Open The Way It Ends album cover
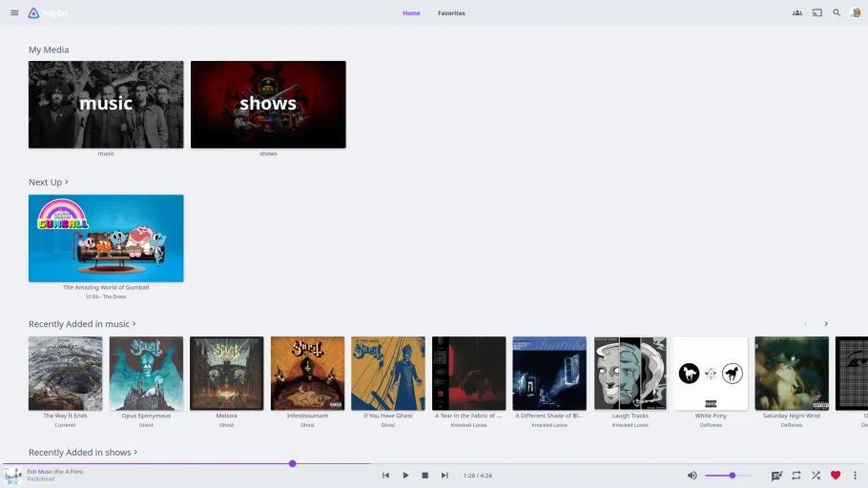This screenshot has height=488, width=868. (x=65, y=374)
